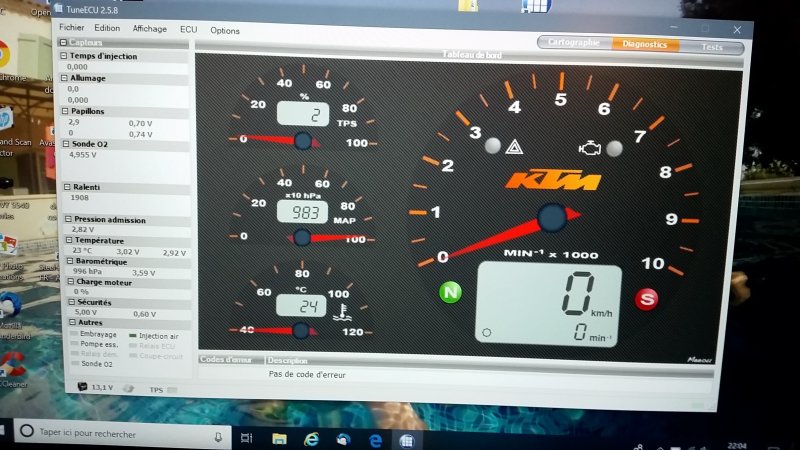
Task: Click the green neutral N indicator
Action: coord(451,292)
